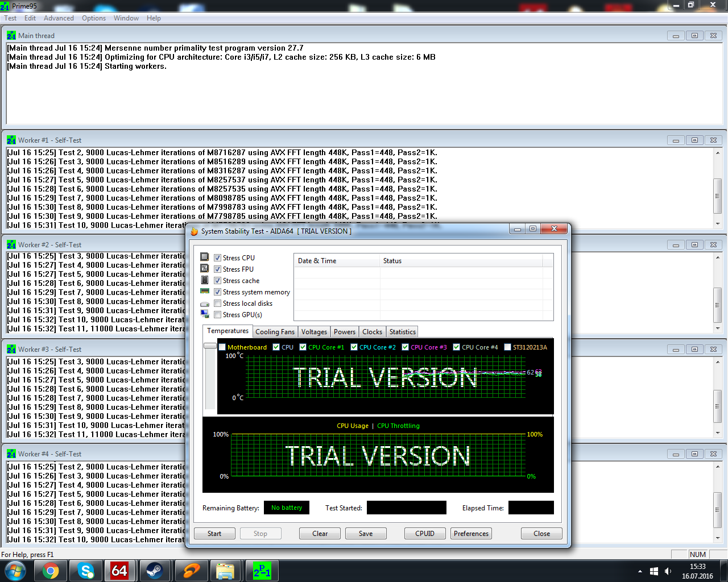This screenshot has height=582, width=728.
Task: Uncheck Stress FPU checkbox
Action: click(217, 269)
